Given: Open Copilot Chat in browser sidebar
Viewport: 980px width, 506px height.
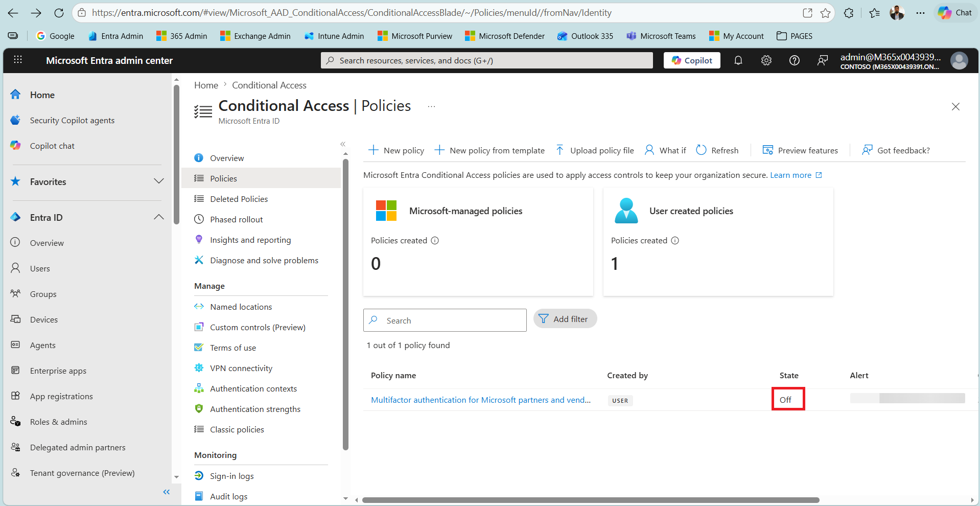Looking at the screenshot, I should [x=955, y=13].
